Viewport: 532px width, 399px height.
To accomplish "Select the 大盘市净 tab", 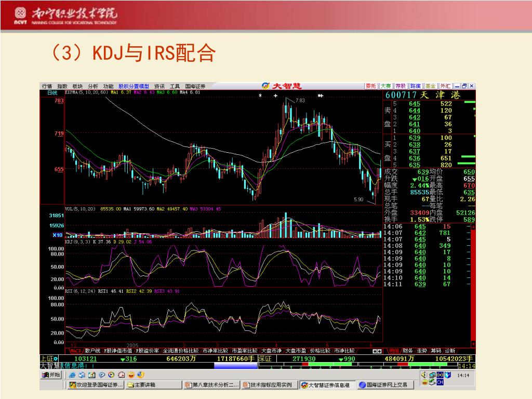I will 271,351.
